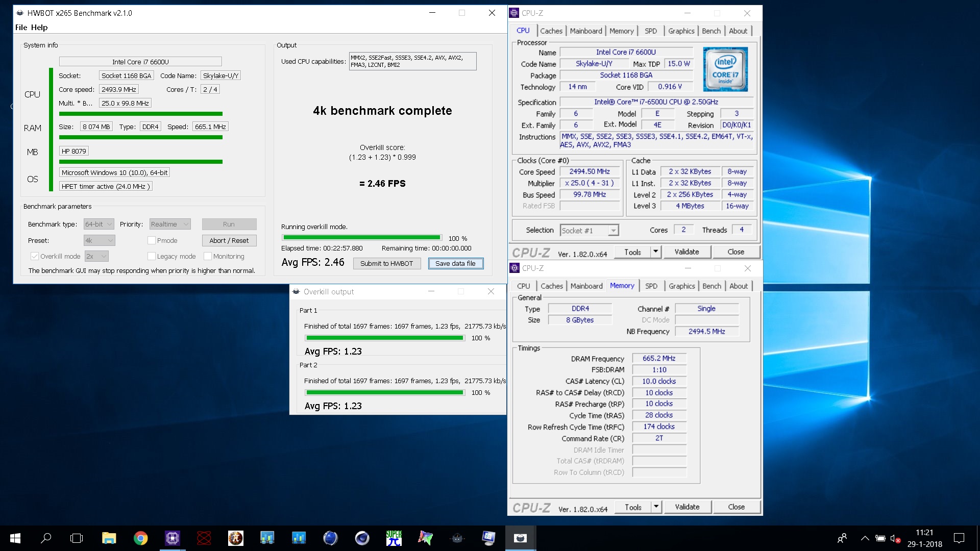Open the Cinebench sphere taskbar icon
Image resolution: width=980 pixels, height=551 pixels.
point(362,538)
